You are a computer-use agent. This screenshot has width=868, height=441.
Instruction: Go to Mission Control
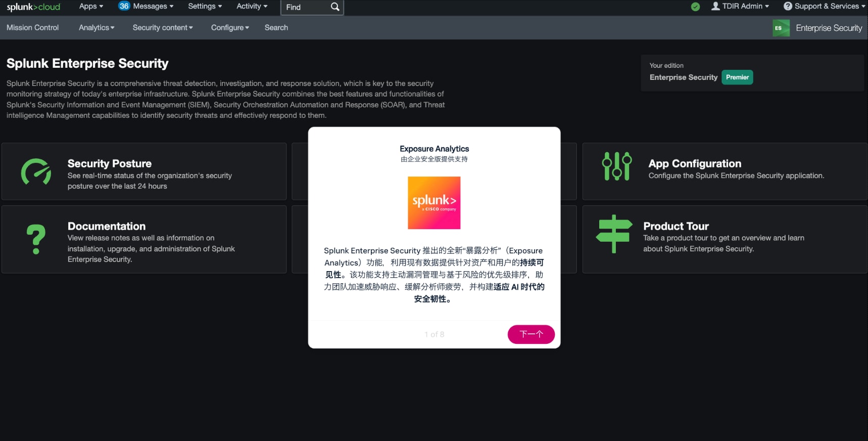(x=32, y=27)
